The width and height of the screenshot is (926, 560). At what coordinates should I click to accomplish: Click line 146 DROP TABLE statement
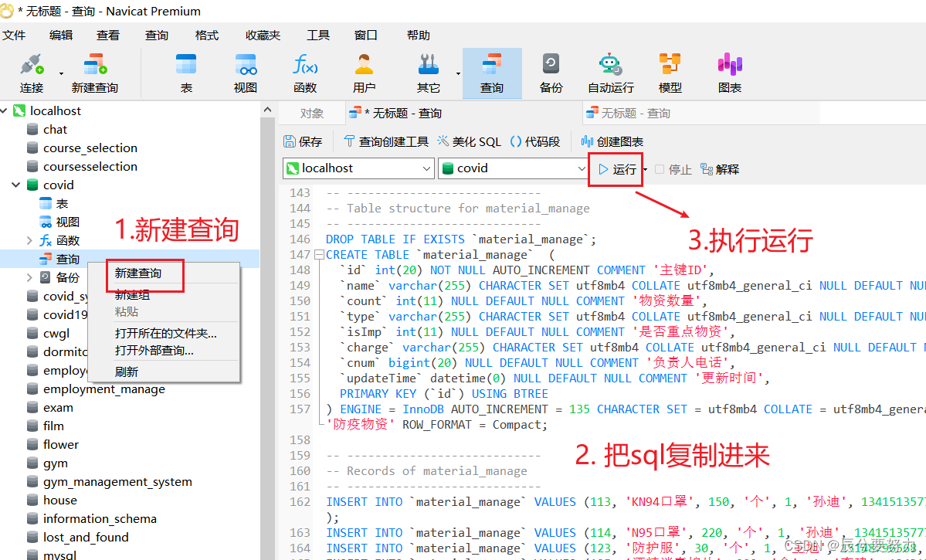pyautogui.click(x=461, y=239)
